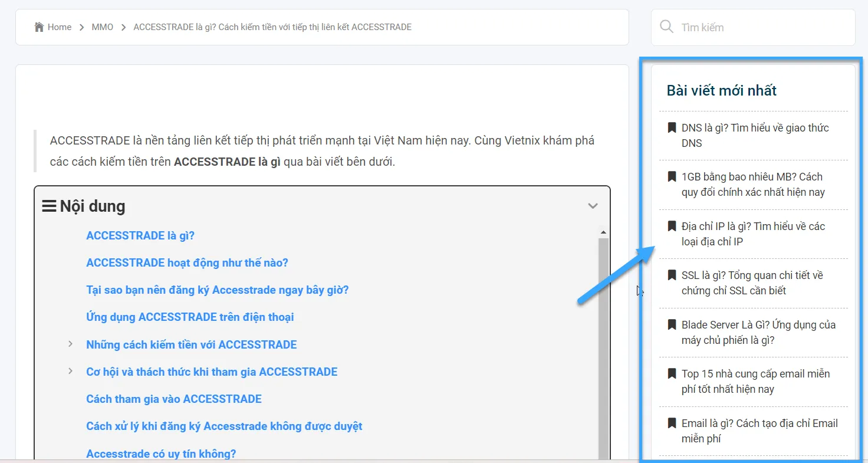Click the Tìm kiếm search field
Image resolution: width=868 pixels, height=463 pixels.
[753, 27]
